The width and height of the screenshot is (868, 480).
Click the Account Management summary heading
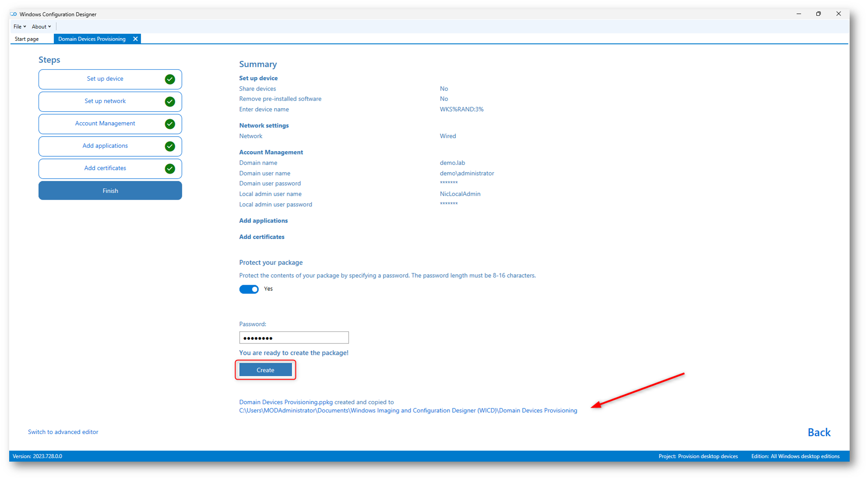(x=271, y=152)
